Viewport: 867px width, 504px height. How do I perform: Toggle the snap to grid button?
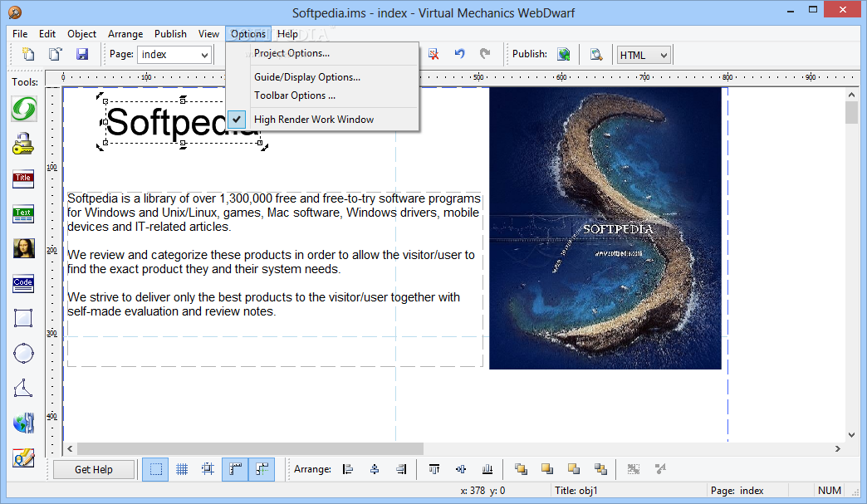[x=208, y=469]
